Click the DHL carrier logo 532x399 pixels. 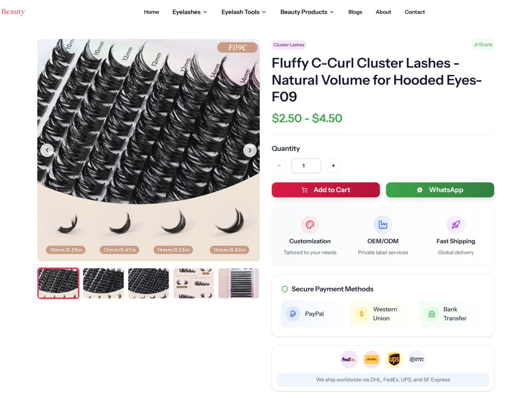coord(371,359)
